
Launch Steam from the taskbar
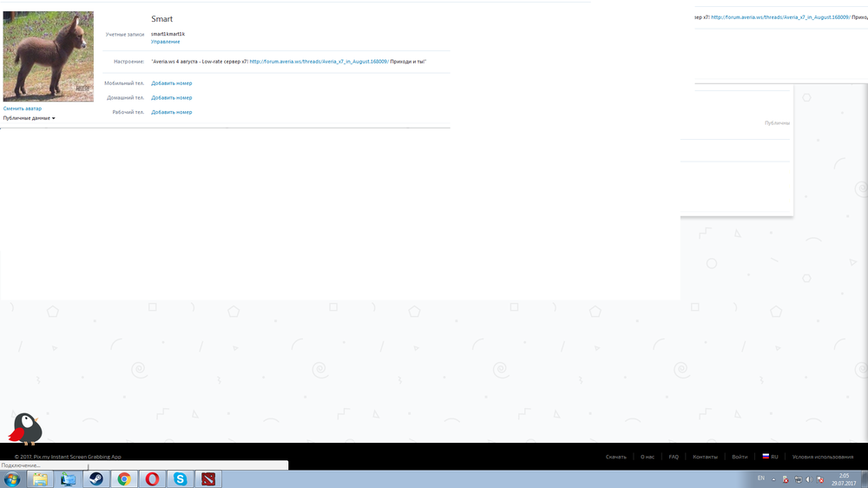[x=96, y=479]
